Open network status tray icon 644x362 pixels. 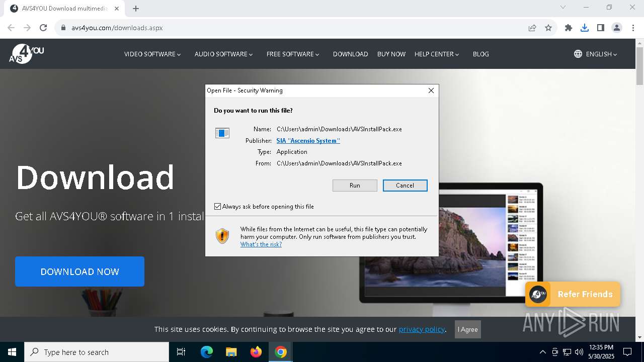(567, 352)
